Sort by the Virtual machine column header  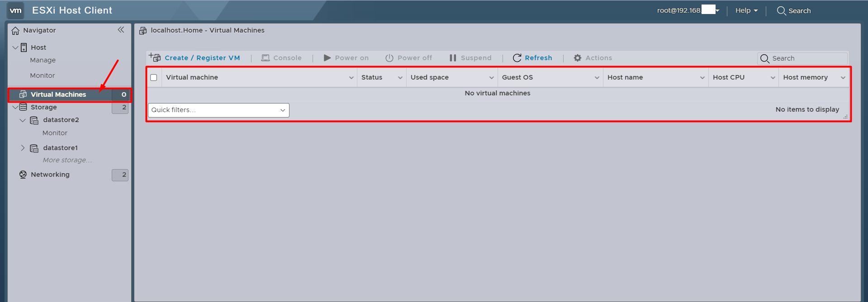[x=192, y=77]
